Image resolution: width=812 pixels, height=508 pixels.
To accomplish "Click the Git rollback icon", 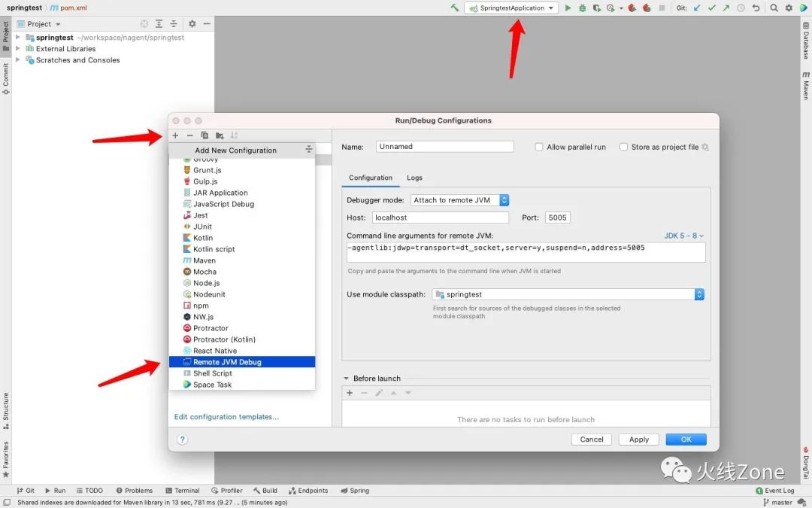I will (756, 8).
